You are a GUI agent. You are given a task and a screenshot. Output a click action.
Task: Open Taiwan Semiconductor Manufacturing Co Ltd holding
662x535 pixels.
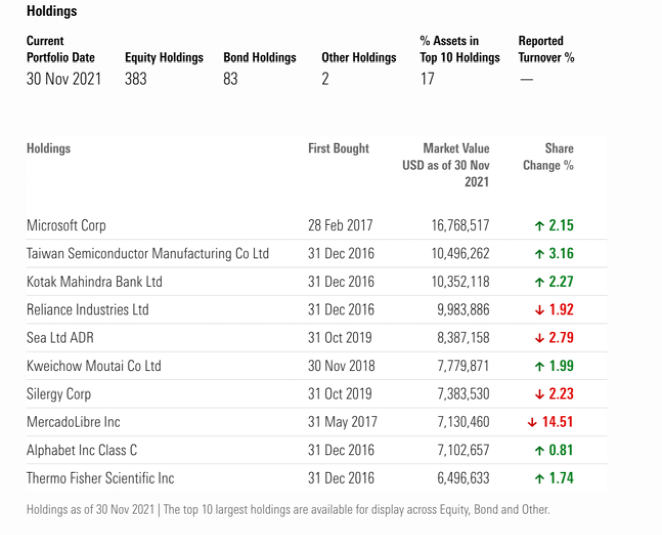[148, 253]
